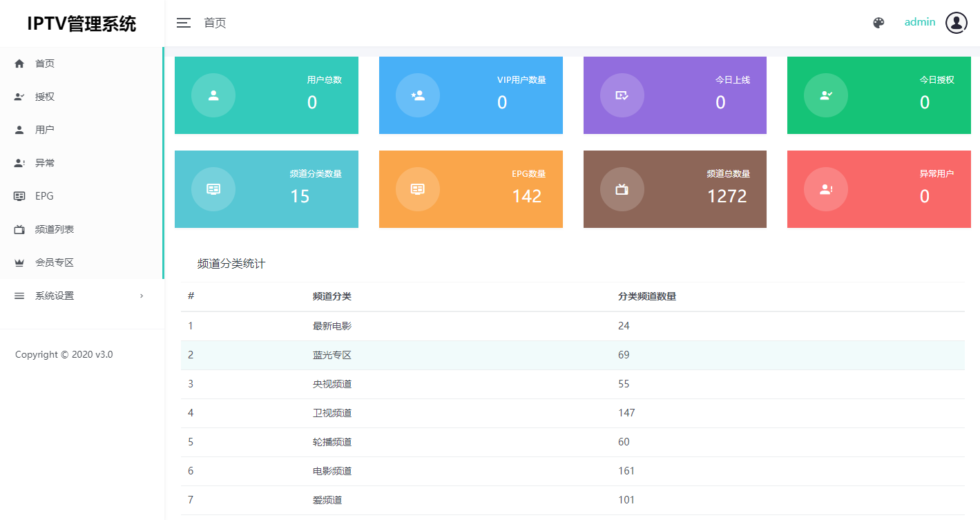Image resolution: width=980 pixels, height=520 pixels.
Task: Click the count 161 for 电影频道
Action: pos(626,471)
